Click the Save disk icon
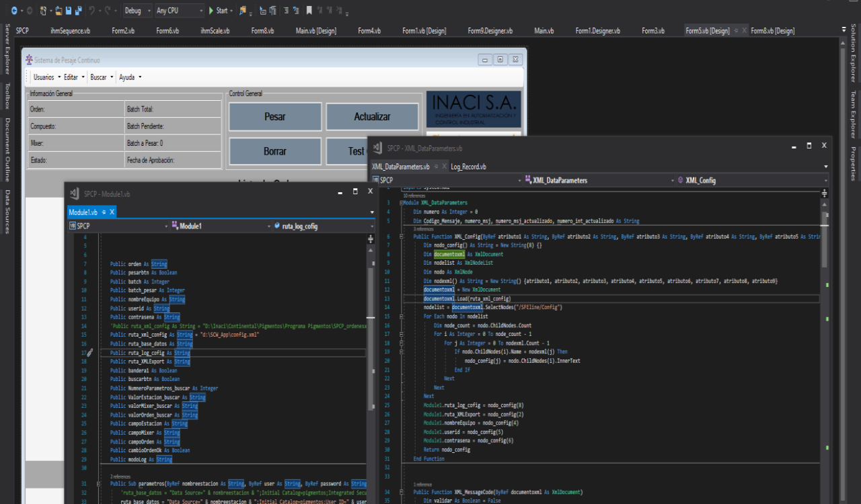 (69, 11)
